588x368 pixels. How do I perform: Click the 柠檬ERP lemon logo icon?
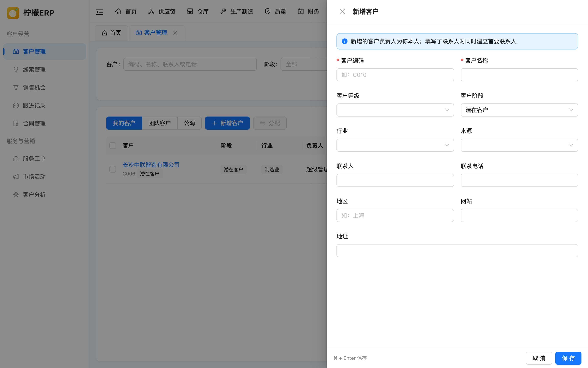click(x=13, y=13)
